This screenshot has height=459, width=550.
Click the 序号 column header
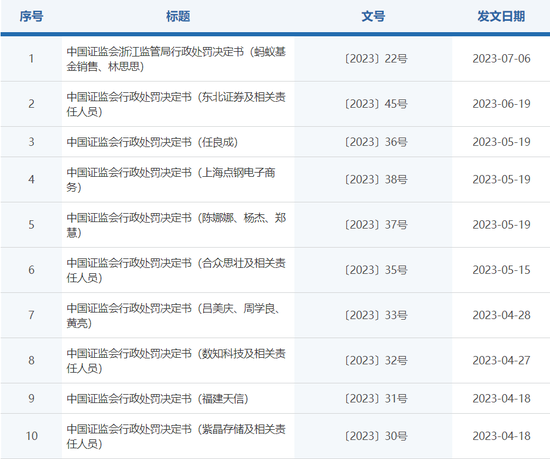pos(31,16)
